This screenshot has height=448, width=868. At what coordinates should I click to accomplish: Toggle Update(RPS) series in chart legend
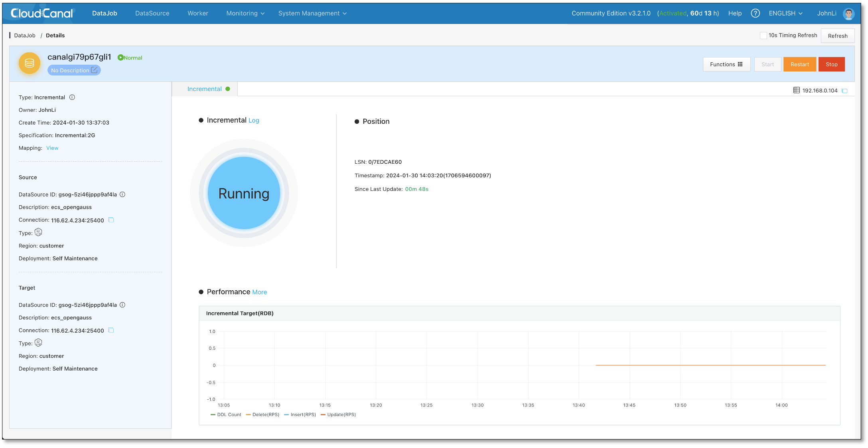(338, 414)
